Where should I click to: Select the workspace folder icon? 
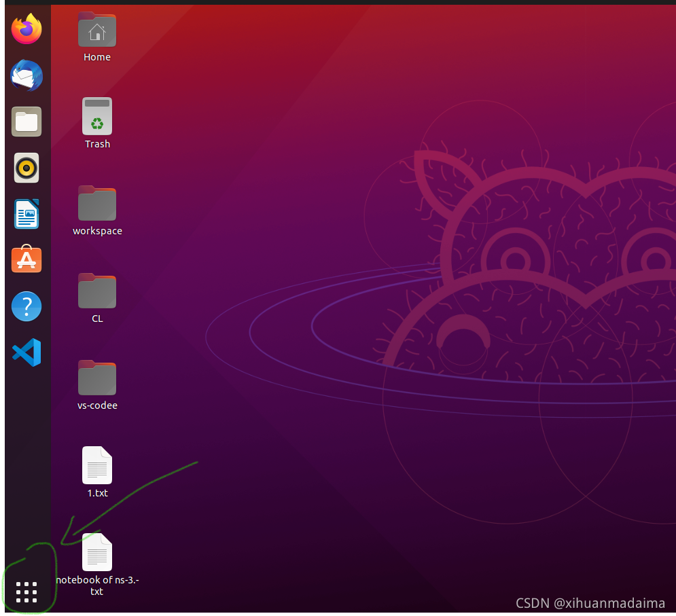coord(97,203)
